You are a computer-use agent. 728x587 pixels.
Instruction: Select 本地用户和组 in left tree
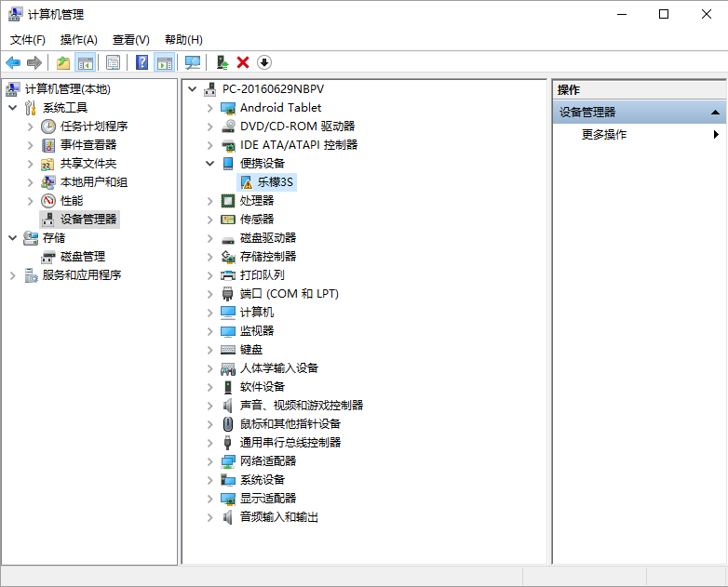pos(93,182)
